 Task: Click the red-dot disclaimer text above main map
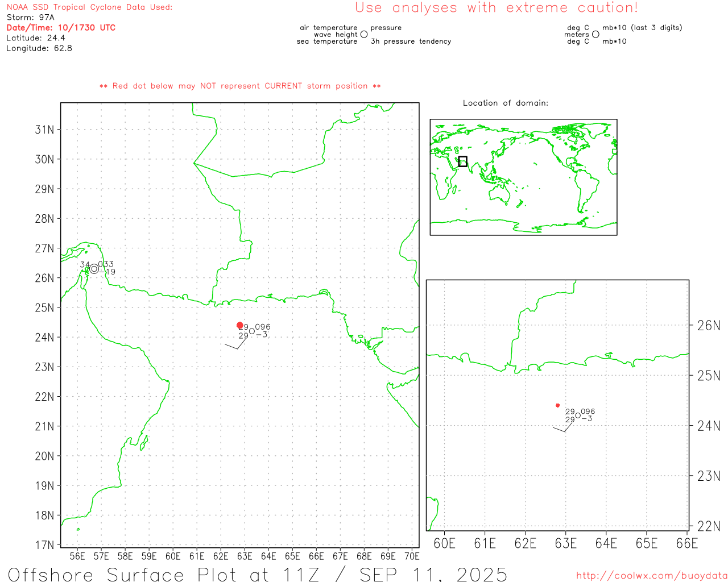(240, 86)
